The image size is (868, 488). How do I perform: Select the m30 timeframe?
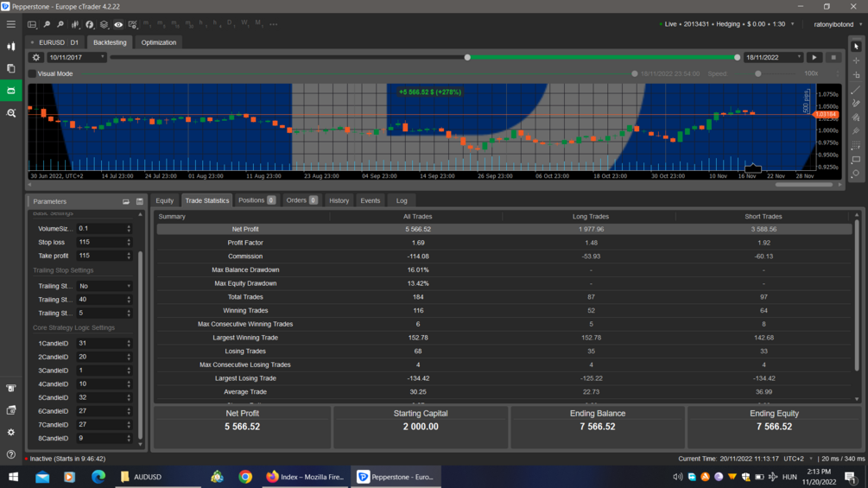coord(189,24)
